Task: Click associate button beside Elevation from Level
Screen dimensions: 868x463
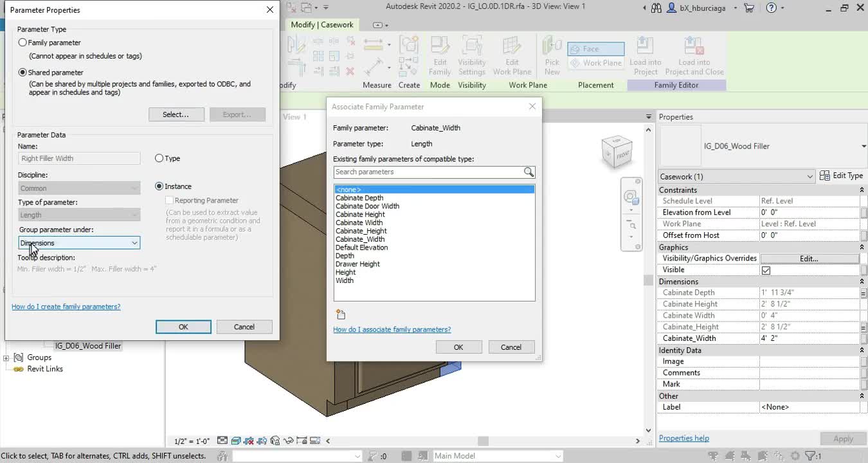Action: (x=863, y=212)
